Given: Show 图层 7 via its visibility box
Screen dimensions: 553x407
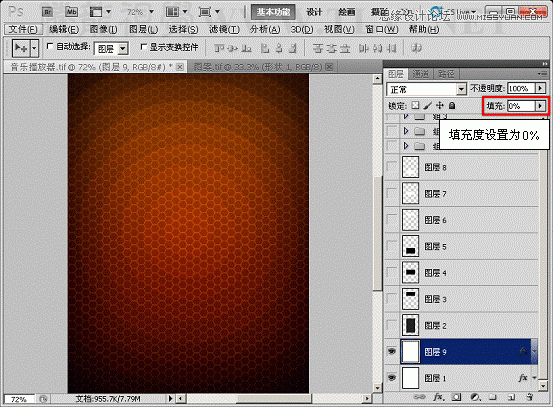Looking at the screenshot, I should click(x=391, y=193).
